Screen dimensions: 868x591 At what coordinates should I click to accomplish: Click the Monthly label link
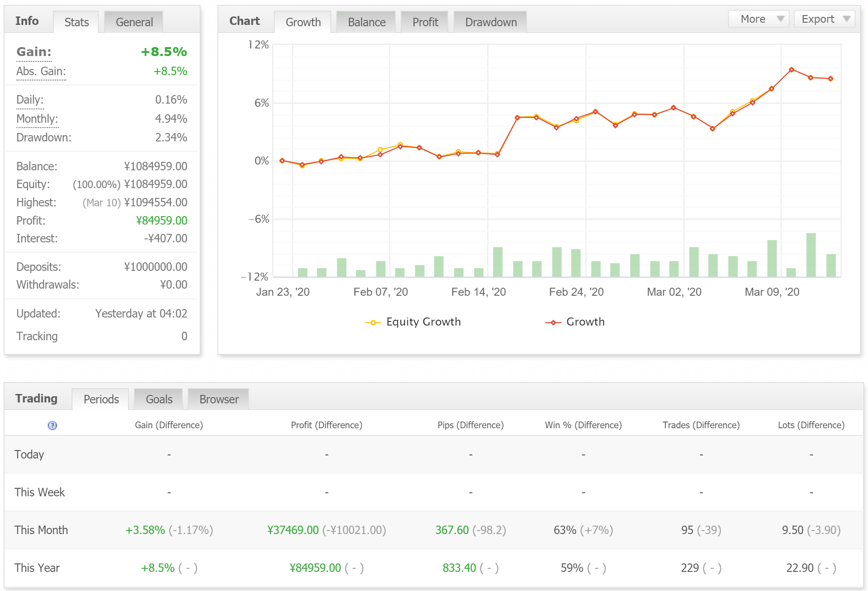(37, 119)
